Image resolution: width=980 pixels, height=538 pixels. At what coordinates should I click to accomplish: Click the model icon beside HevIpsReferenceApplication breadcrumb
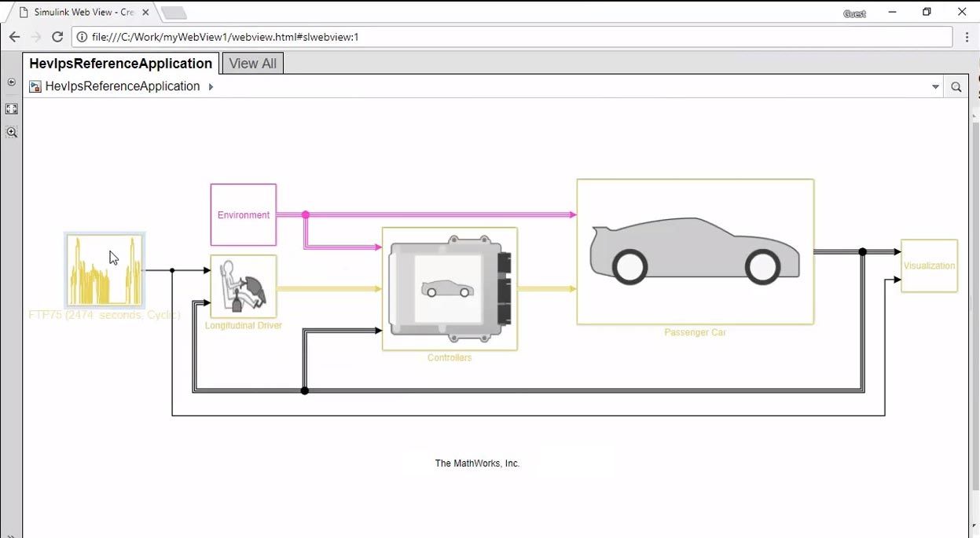click(x=35, y=86)
